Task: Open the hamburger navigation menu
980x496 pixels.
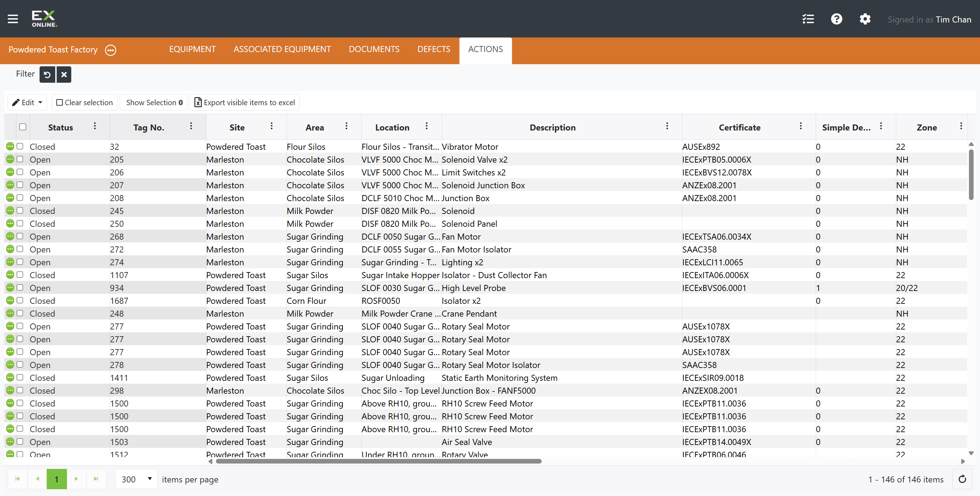Action: tap(13, 19)
